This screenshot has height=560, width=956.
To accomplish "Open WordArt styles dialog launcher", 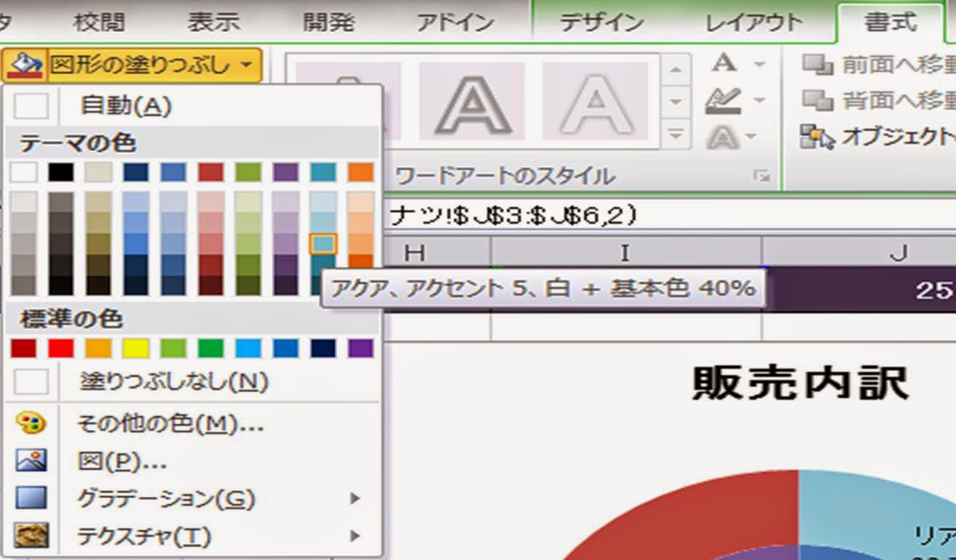I will (x=761, y=176).
